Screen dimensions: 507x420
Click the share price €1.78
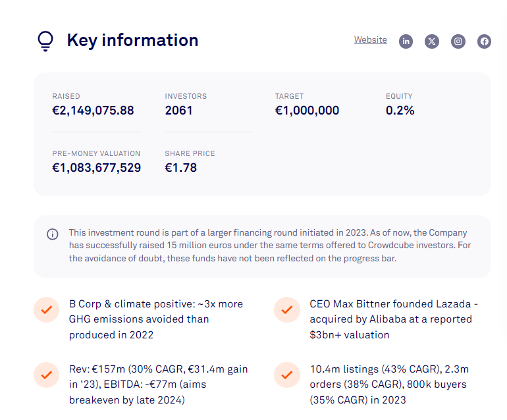180,168
